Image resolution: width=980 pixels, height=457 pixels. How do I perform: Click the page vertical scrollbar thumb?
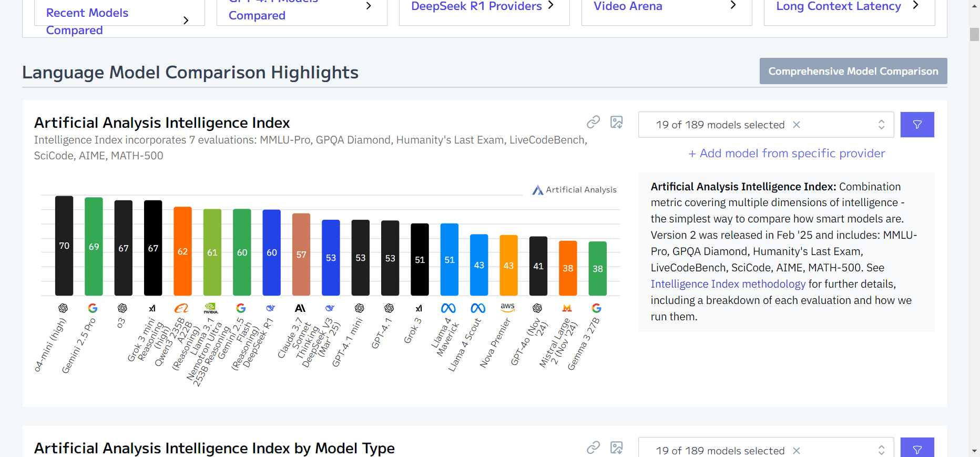pyautogui.click(x=974, y=34)
